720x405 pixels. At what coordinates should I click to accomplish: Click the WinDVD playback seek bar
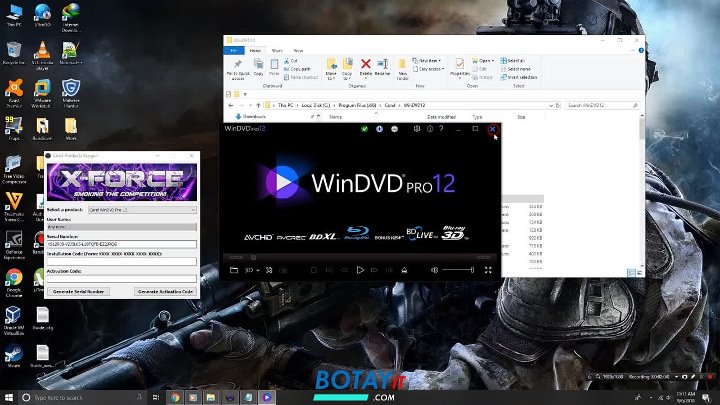tap(359, 257)
